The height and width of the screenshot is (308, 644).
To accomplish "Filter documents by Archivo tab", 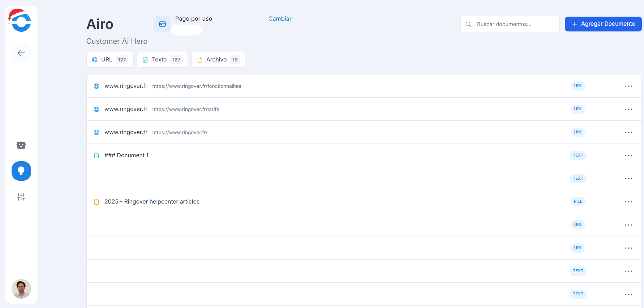I will point(218,60).
